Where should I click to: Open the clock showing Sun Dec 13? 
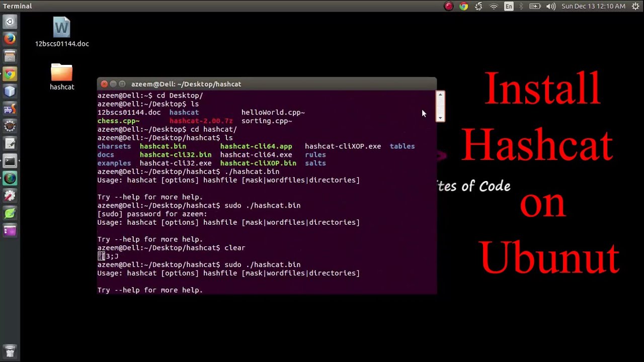pyautogui.click(x=593, y=6)
